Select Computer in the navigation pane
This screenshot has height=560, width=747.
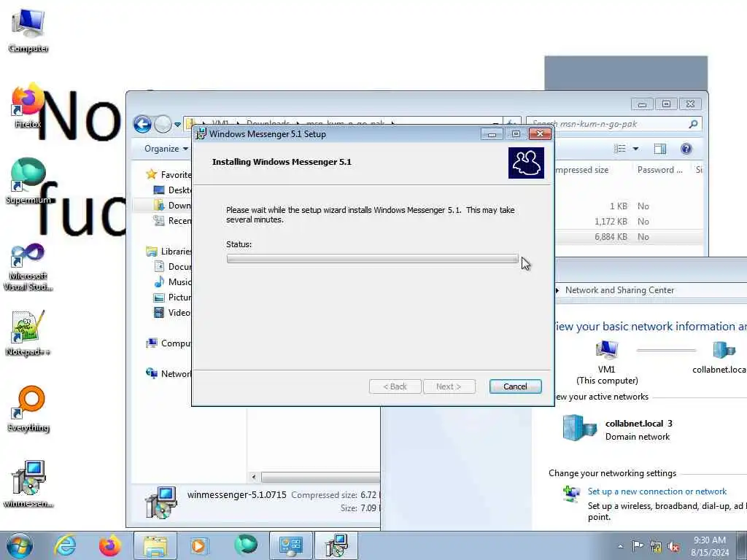(169, 343)
